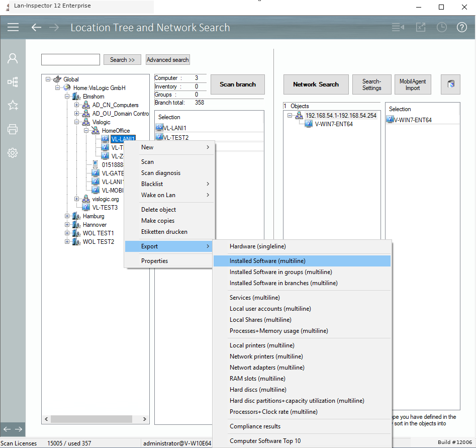The image size is (476, 448).
Task: Open the network tree sidebar icon
Action: point(13,82)
